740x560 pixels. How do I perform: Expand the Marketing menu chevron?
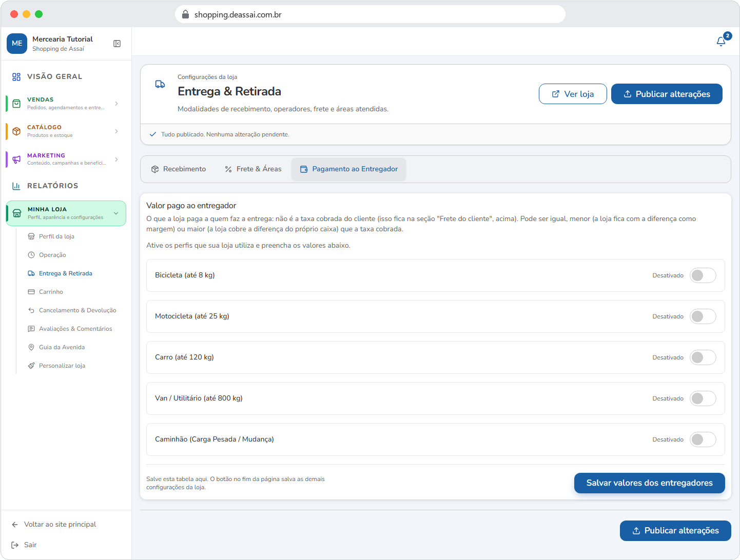coord(116,159)
